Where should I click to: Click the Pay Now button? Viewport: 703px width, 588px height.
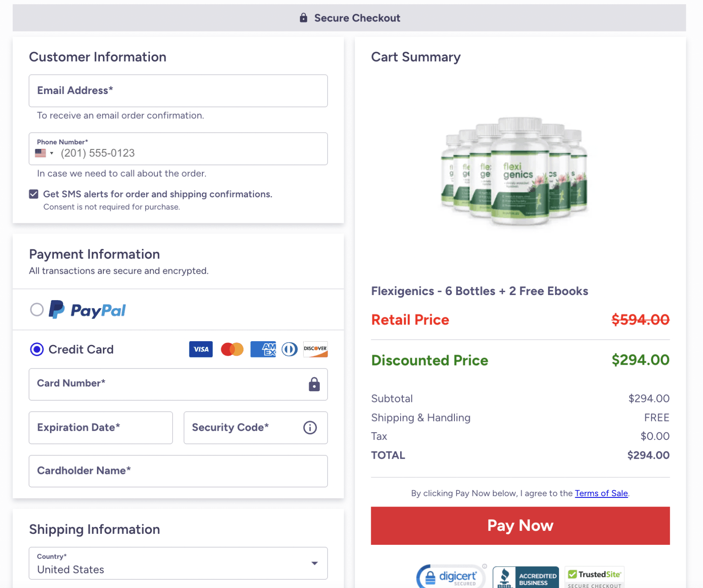pos(520,526)
